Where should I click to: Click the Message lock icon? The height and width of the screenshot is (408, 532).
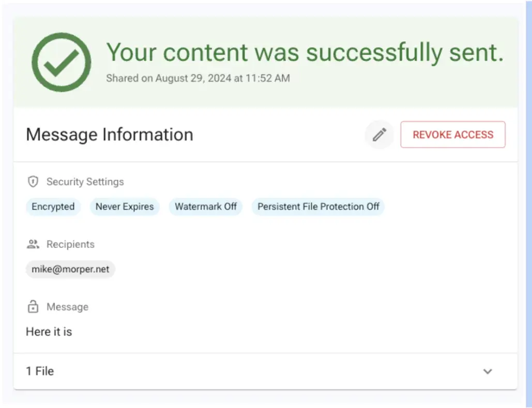pyautogui.click(x=33, y=307)
